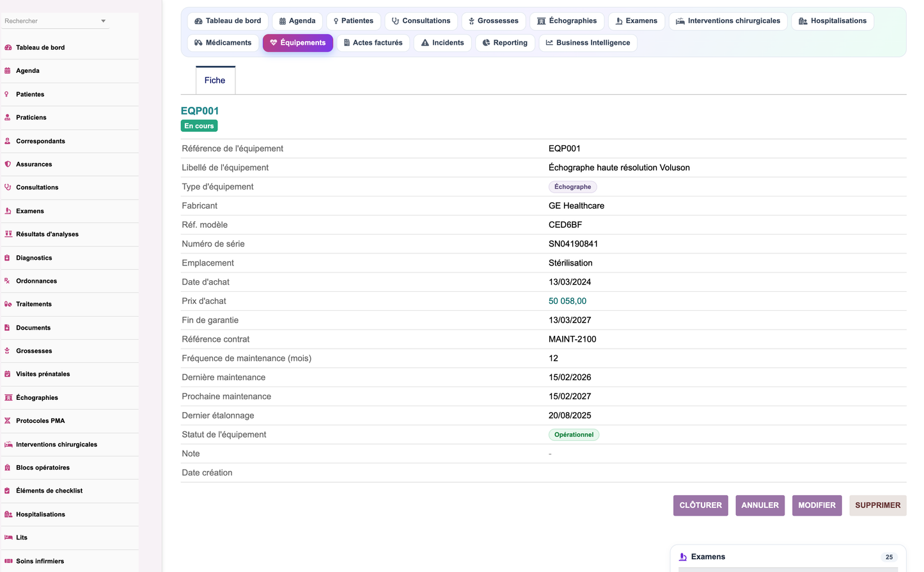924x572 pixels.
Task: Click the Traitements pills icon
Action: [x=8, y=305]
